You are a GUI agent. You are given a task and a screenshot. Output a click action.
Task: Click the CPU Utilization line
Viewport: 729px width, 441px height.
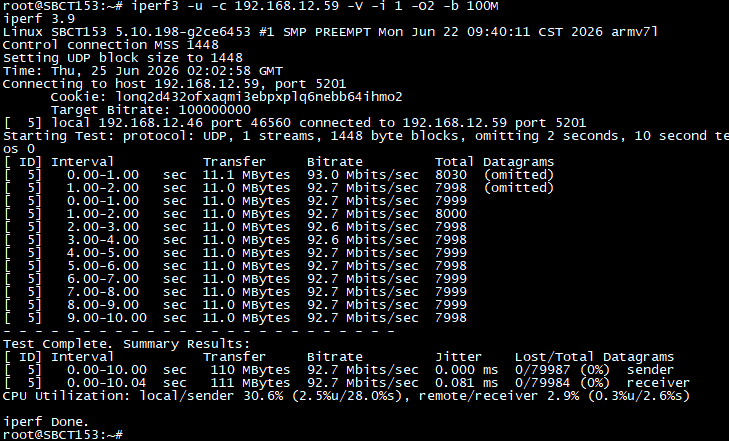(346, 396)
